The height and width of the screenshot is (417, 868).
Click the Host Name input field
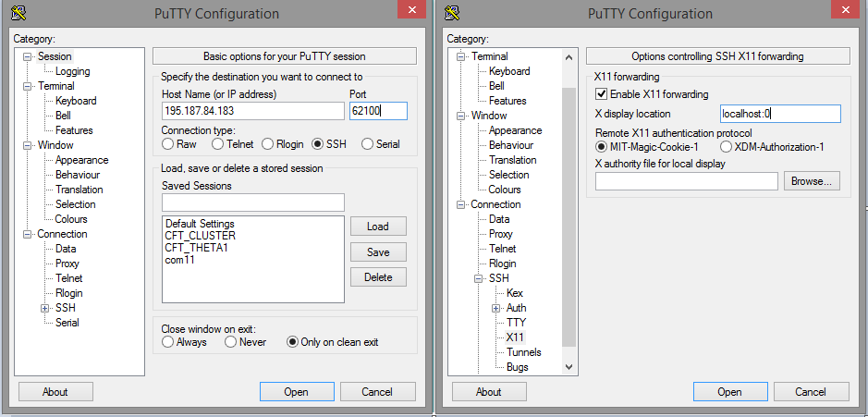click(253, 111)
